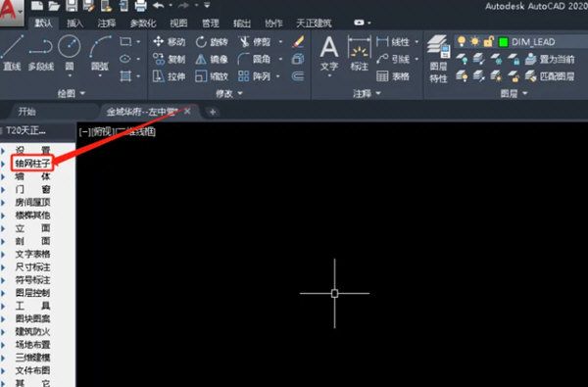Click the green color swatch of DIM_LEAD layer
This screenshot has width=588, height=387.
[x=503, y=42]
